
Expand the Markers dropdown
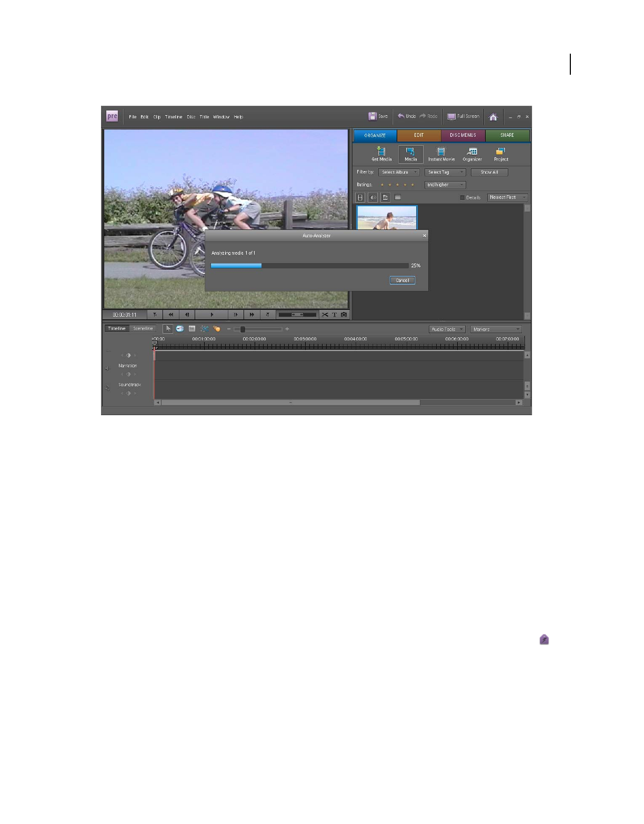[x=496, y=329]
